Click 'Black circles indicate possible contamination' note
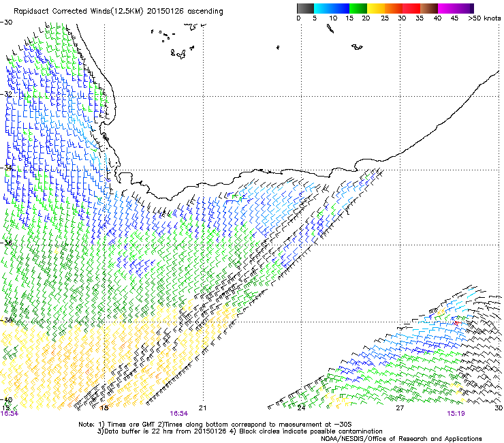 pyautogui.click(x=311, y=431)
